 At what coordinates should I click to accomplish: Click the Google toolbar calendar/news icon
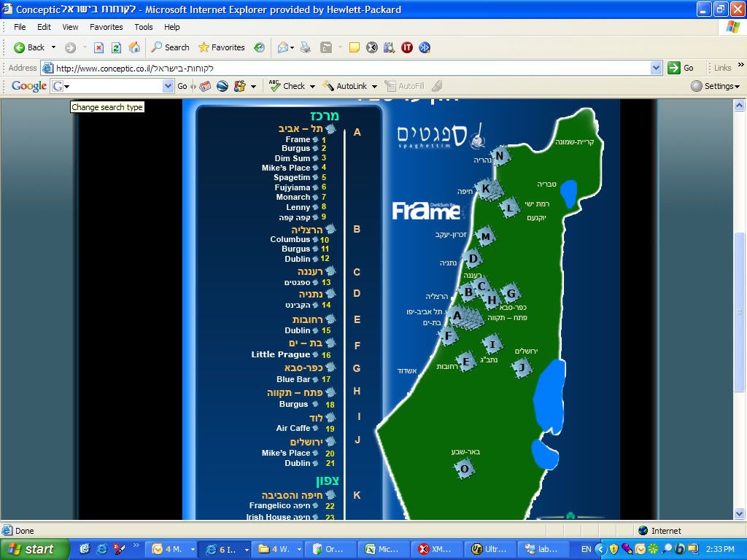pos(205,86)
